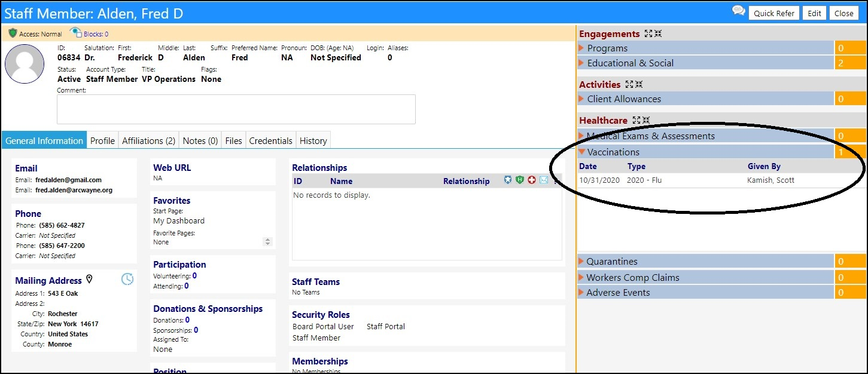Sort vaccinations by Type column header
Viewport: 868px width, 374px height.
tap(636, 166)
